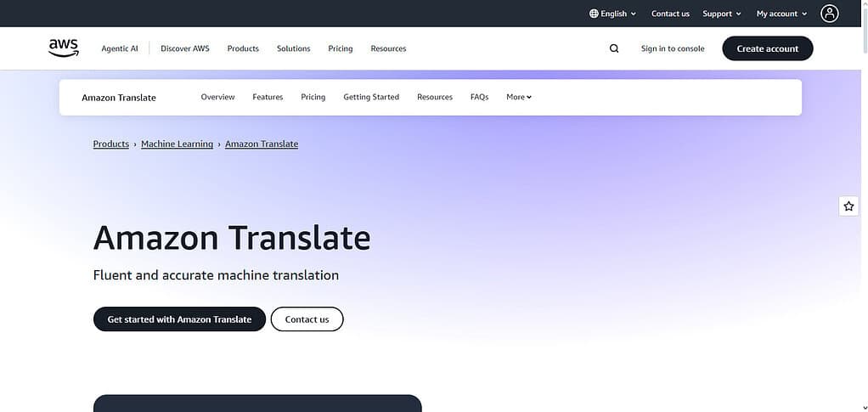Switch to the Overview tab
Screen dimensions: 868x412
click(x=217, y=97)
